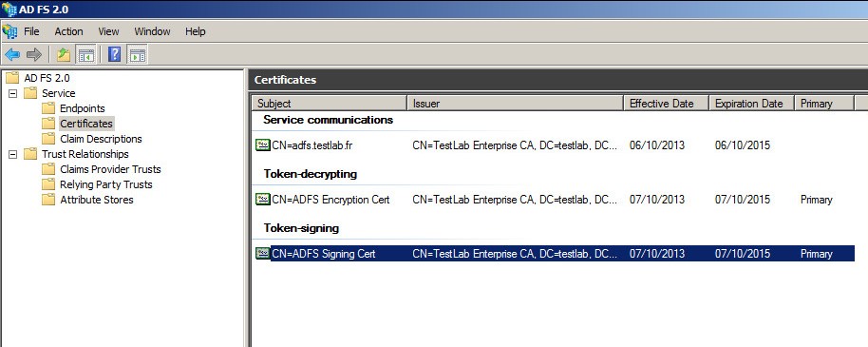Click the Certificates pane title bar
This screenshot has width=868, height=347.
[558, 80]
